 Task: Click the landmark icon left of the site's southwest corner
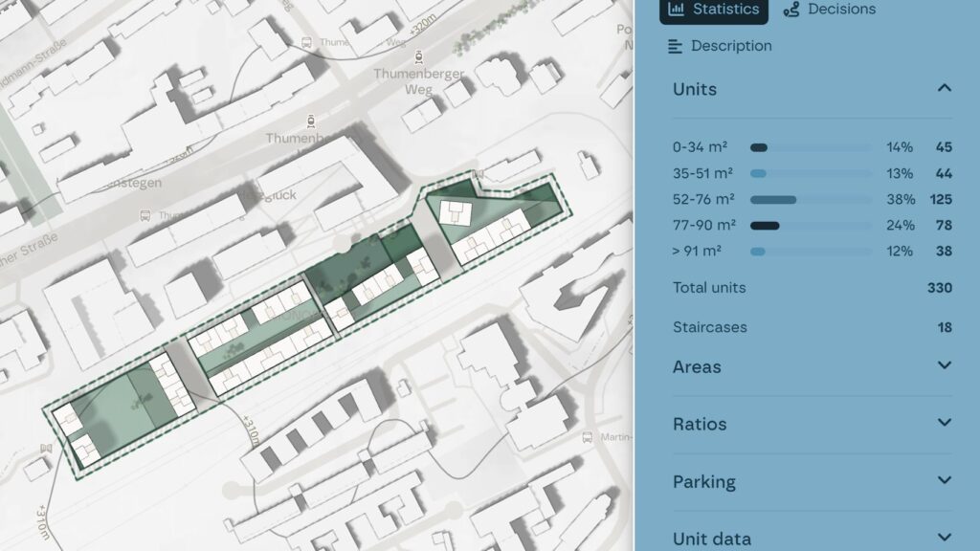point(45,450)
